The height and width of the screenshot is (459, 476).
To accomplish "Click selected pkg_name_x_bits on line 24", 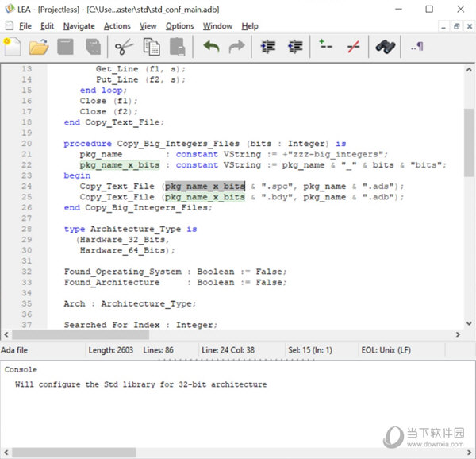I will pyautogui.click(x=205, y=186).
